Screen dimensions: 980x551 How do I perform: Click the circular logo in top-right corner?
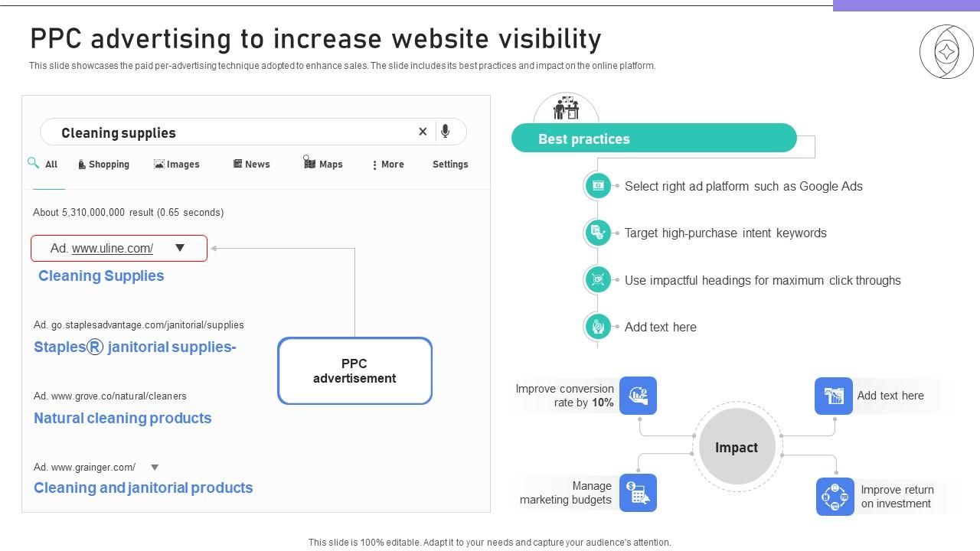click(946, 51)
